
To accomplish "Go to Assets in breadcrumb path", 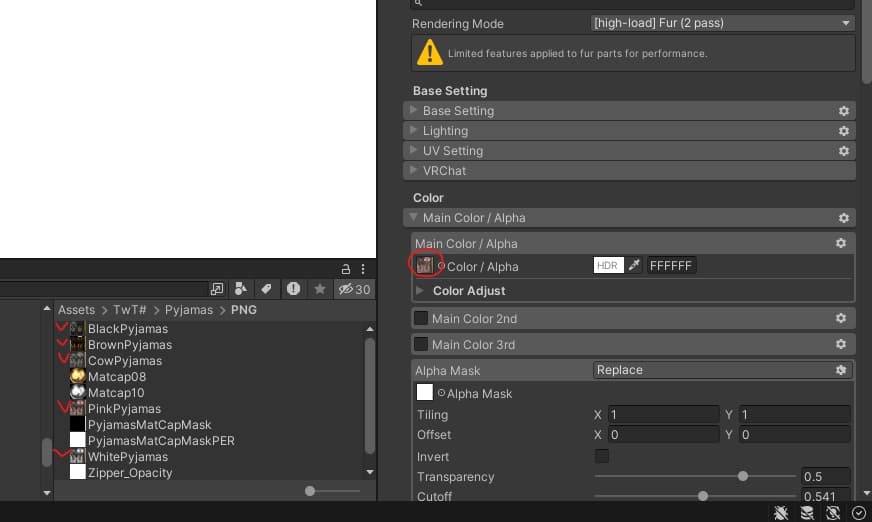I will coord(77,310).
